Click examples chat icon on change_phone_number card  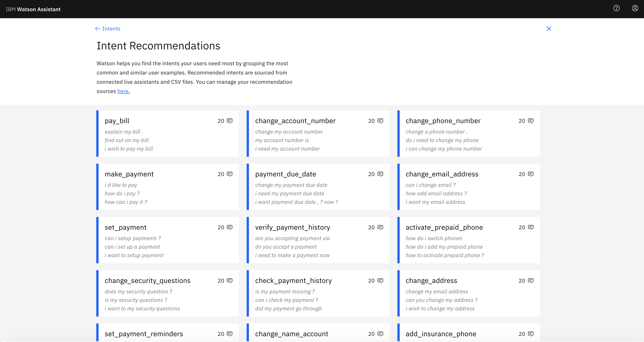(531, 121)
